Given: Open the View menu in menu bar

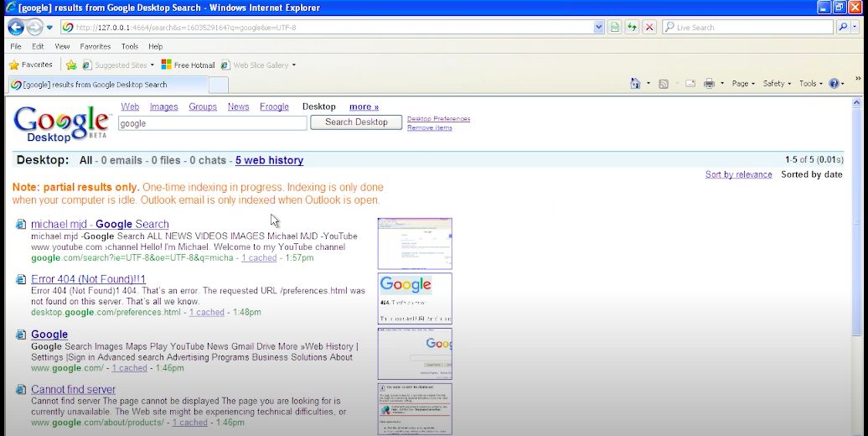Looking at the screenshot, I should pyautogui.click(x=62, y=46).
